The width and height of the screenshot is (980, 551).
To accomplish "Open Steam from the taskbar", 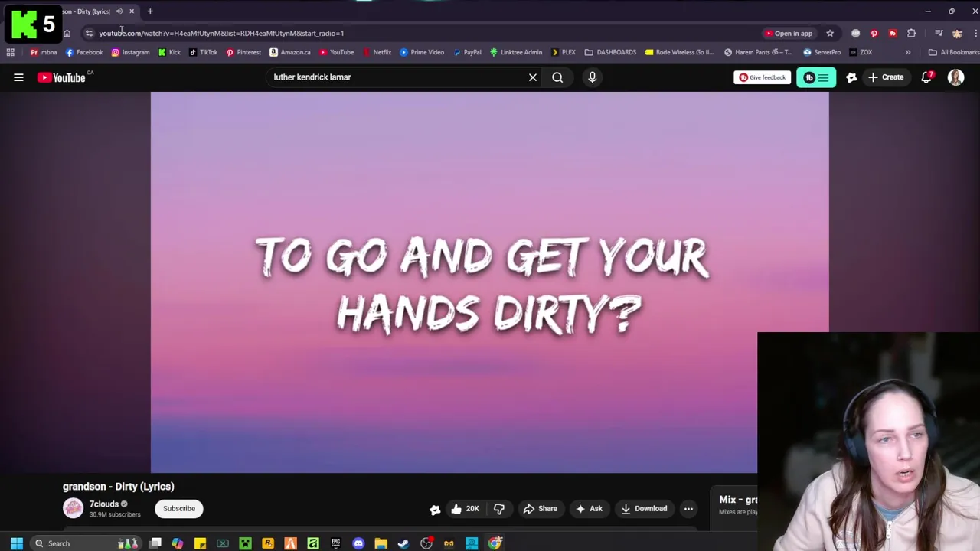I will (x=403, y=543).
